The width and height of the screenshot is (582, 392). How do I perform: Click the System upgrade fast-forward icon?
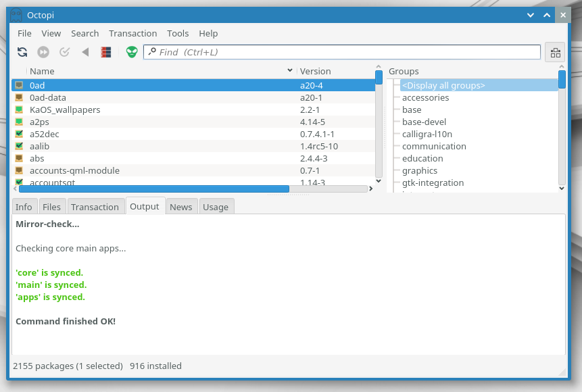[43, 52]
